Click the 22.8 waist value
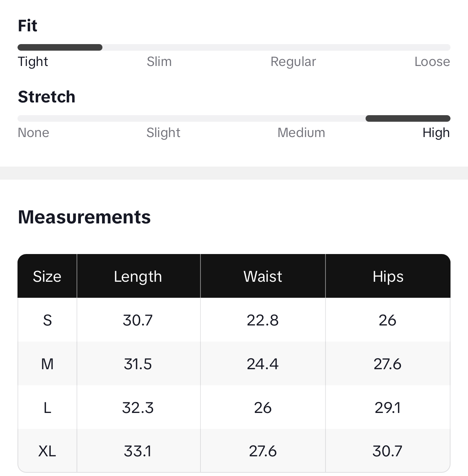The image size is (468, 476). coord(262,320)
